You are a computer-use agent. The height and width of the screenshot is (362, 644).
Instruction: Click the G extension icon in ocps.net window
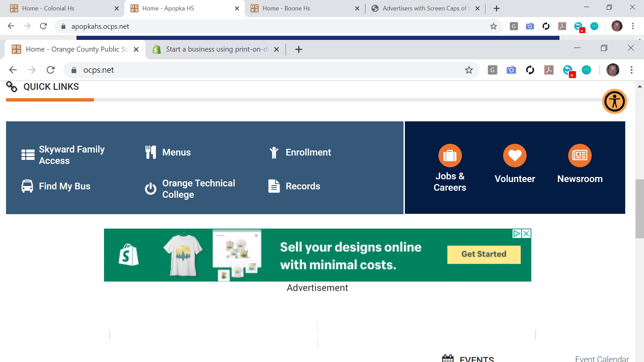[x=492, y=70]
